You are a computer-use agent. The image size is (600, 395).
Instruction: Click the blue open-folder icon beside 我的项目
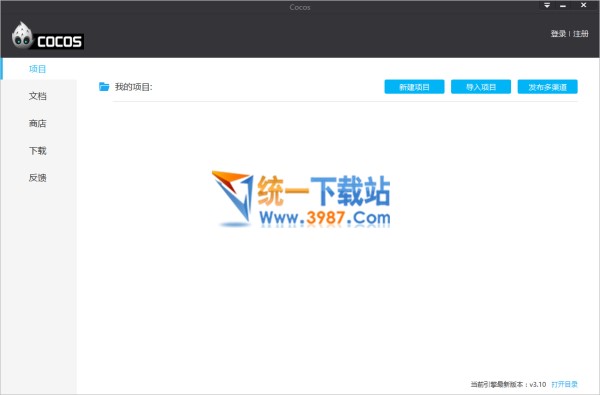click(104, 87)
